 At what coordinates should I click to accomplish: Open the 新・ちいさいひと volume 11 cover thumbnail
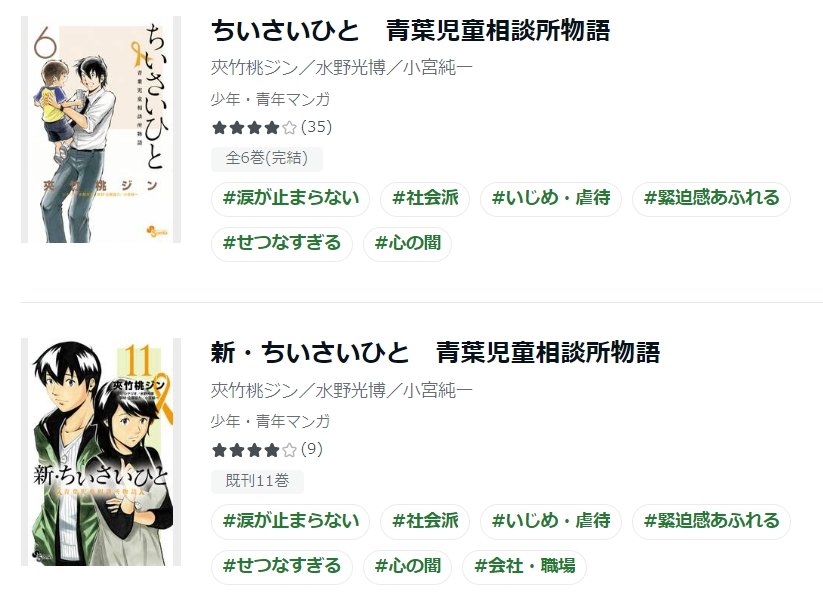[101, 452]
